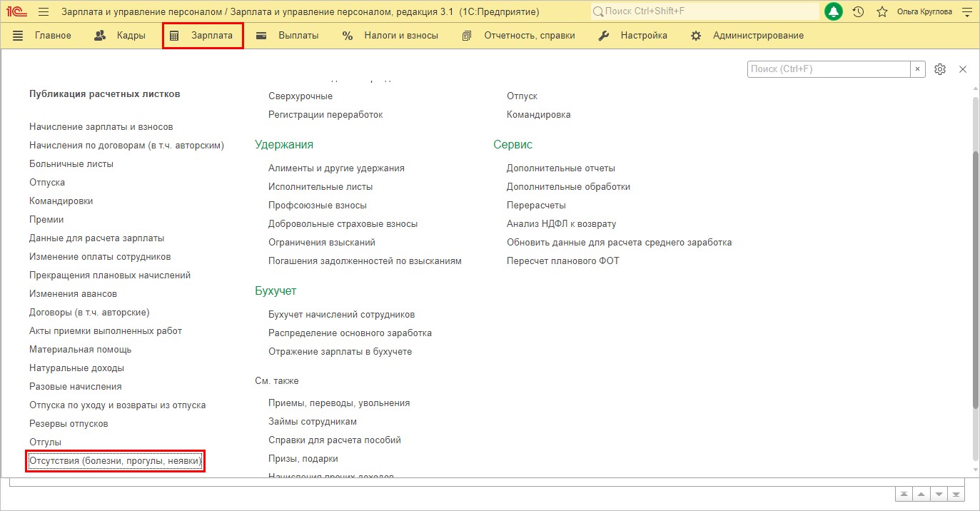Click user name Ольга Круглова
980x511 pixels.
pos(924,12)
